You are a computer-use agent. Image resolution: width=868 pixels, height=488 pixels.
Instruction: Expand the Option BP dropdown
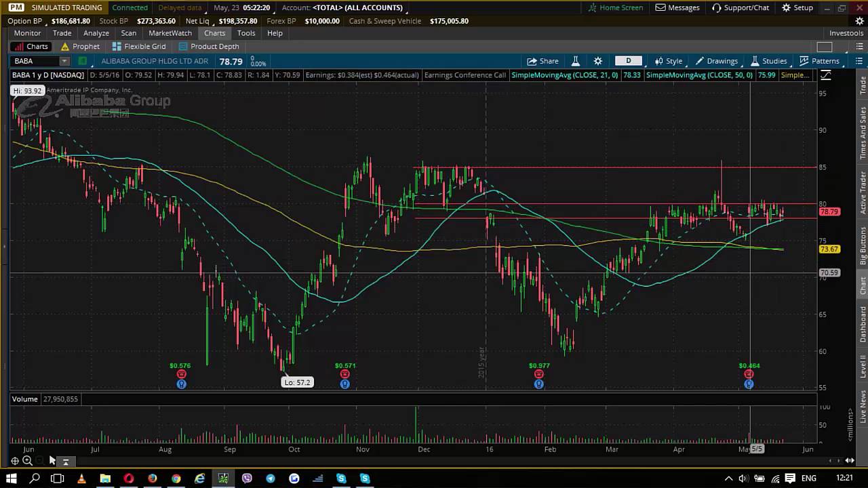[x=48, y=21]
